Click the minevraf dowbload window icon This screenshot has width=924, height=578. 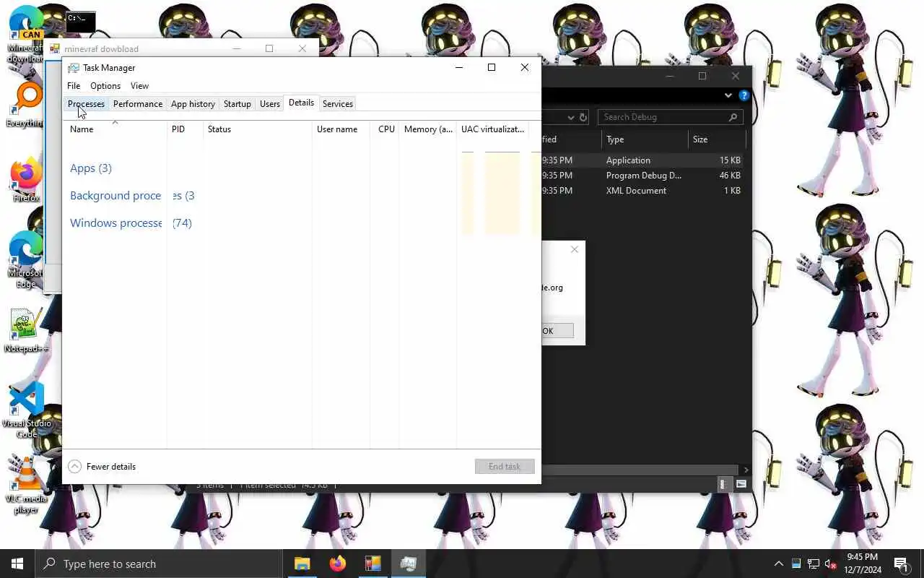[55, 49]
